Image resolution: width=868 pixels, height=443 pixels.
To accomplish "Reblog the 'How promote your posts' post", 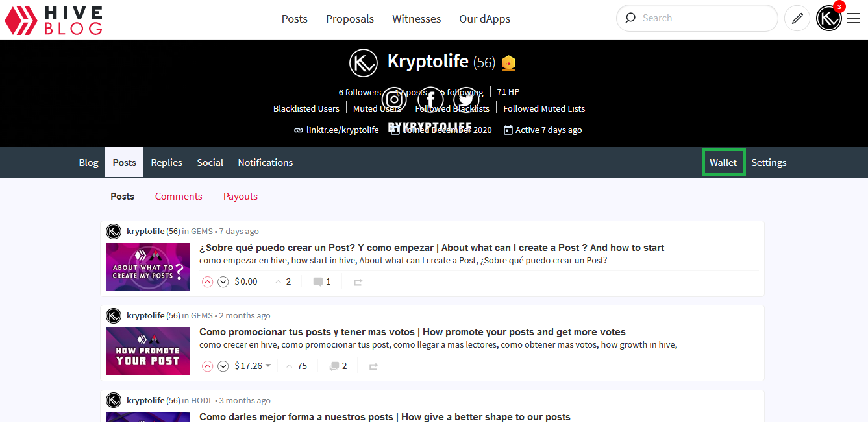I will tap(373, 366).
